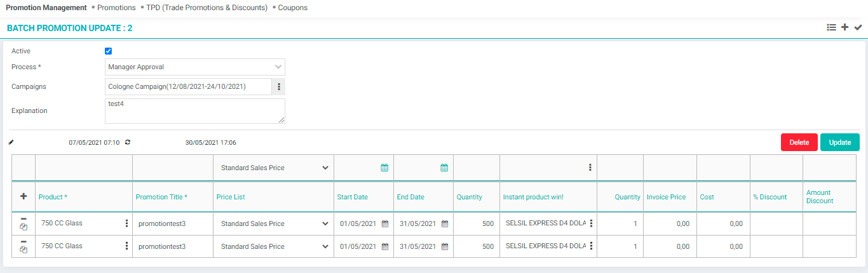This screenshot has height=273, width=868.
Task: Open TPD (Trade Promotions & Discounts) breadcrumb
Action: coord(207,8)
